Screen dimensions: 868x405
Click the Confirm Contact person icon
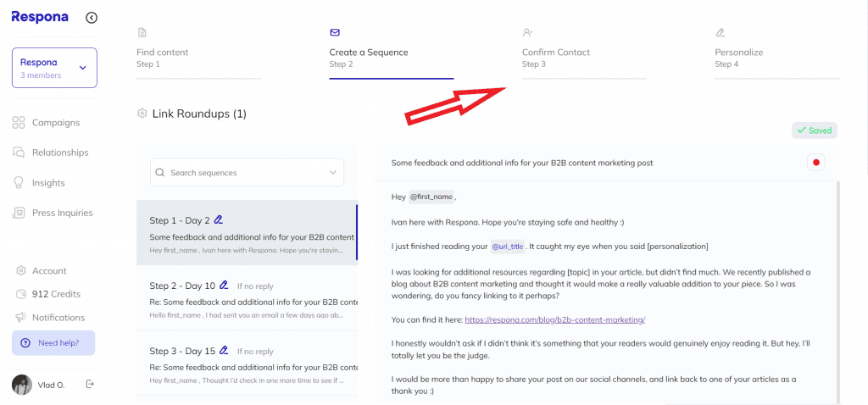pyautogui.click(x=527, y=33)
